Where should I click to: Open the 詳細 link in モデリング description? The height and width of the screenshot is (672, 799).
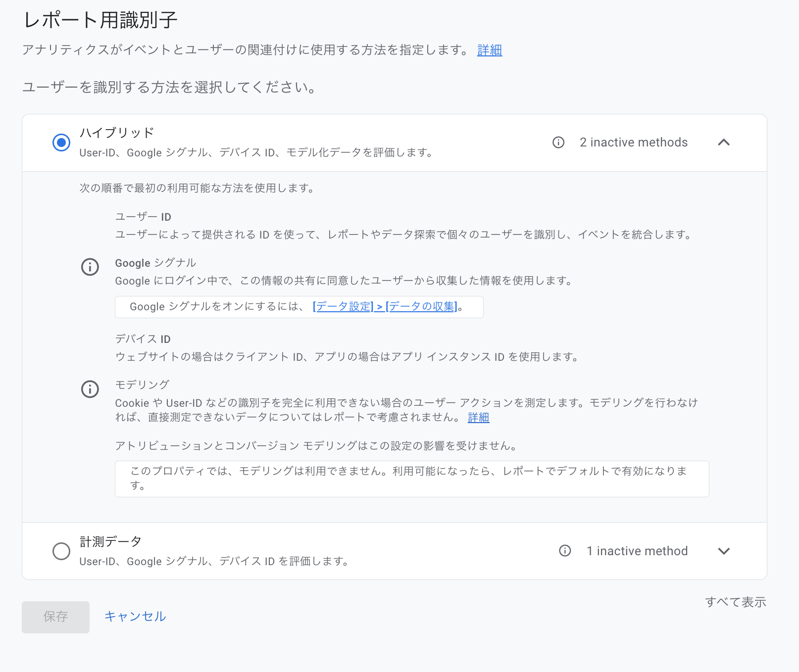(x=478, y=418)
